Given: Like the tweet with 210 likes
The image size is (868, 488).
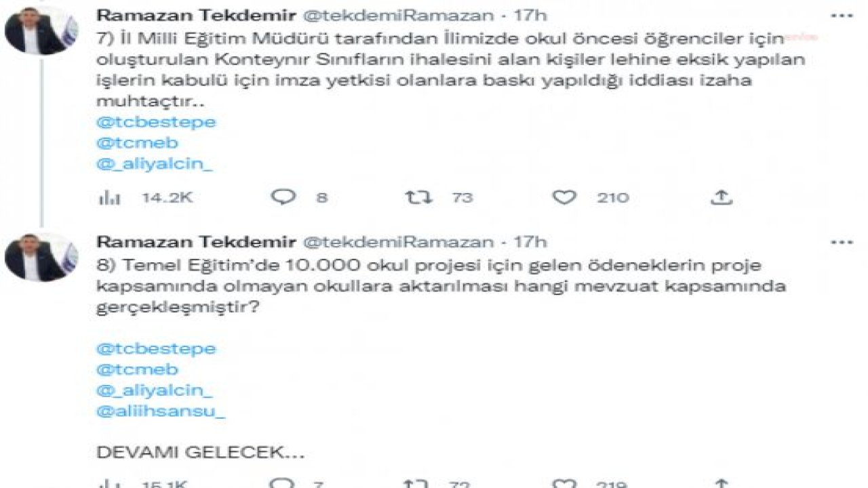Looking at the screenshot, I should point(564,197).
